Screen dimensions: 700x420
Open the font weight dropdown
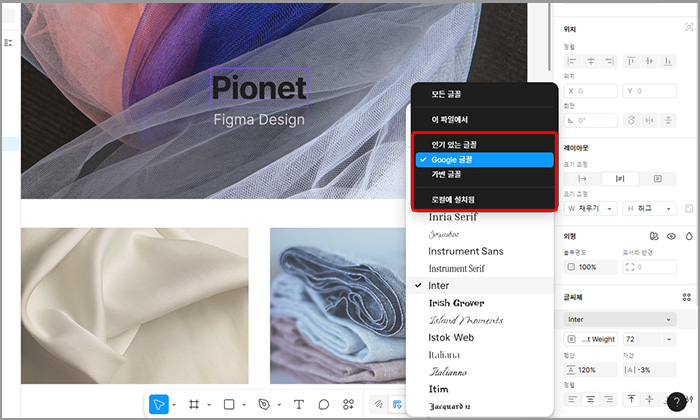pyautogui.click(x=591, y=339)
